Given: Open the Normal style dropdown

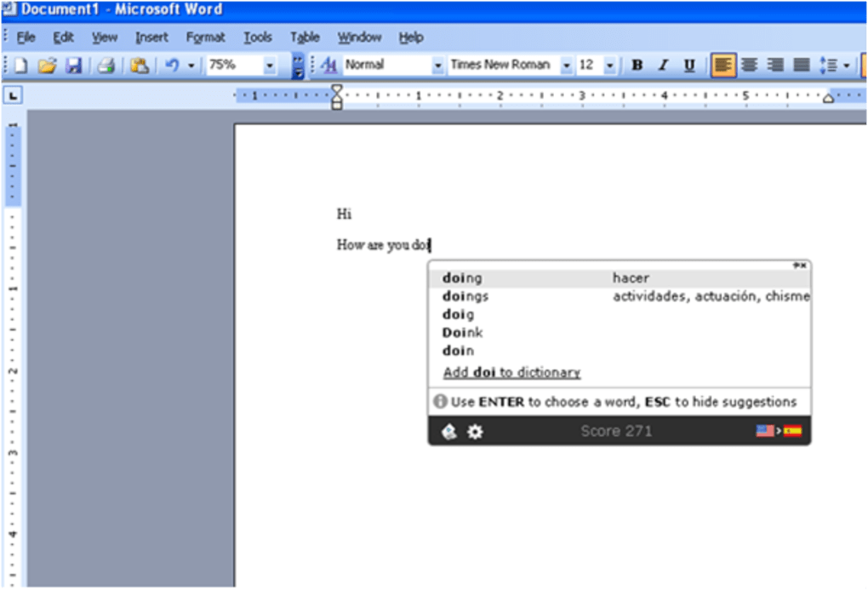Looking at the screenshot, I should pos(437,66).
